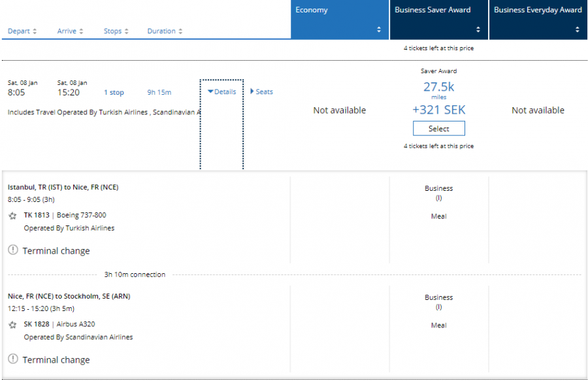The image size is (588, 381).
Task: Sort flights by Duration
Action: [165, 31]
